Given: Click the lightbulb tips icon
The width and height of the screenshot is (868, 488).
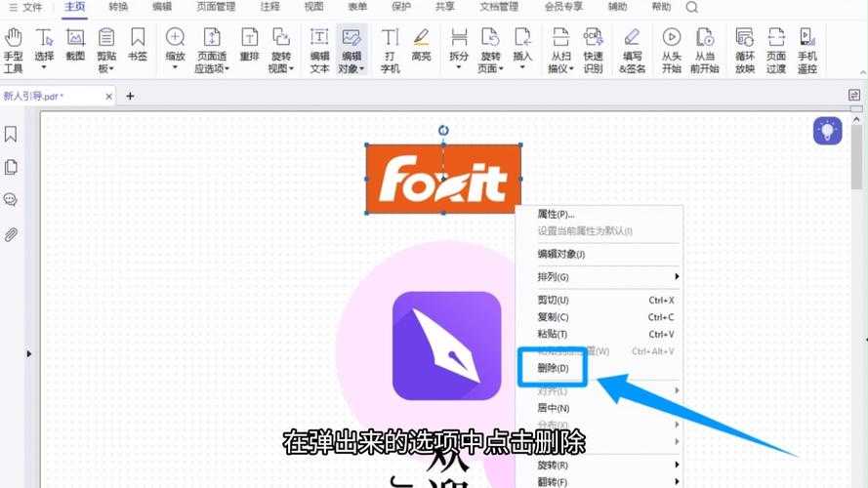Looking at the screenshot, I should coord(827,131).
